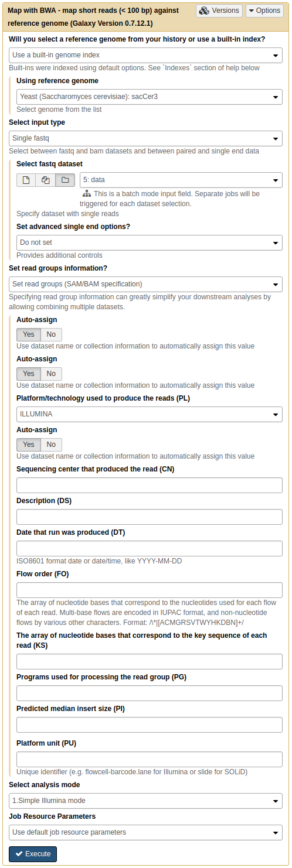
Task: Open the Options caret menu
Action: pyautogui.click(x=264, y=11)
